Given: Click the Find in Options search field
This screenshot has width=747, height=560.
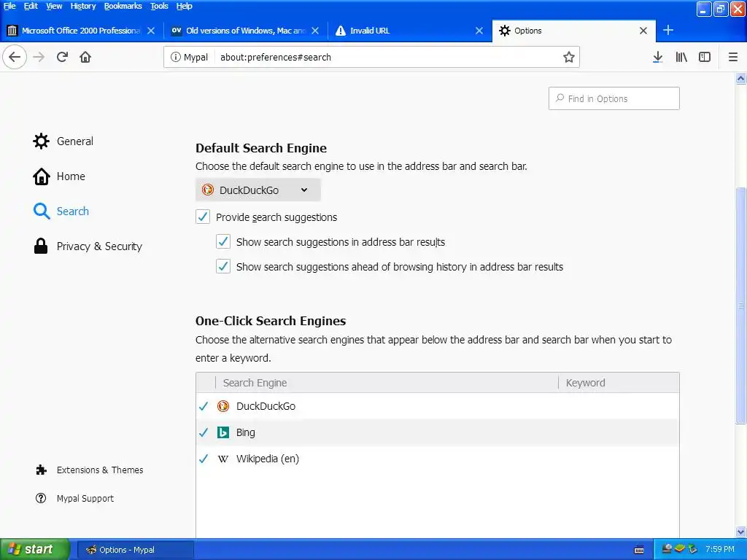Looking at the screenshot, I should (614, 98).
